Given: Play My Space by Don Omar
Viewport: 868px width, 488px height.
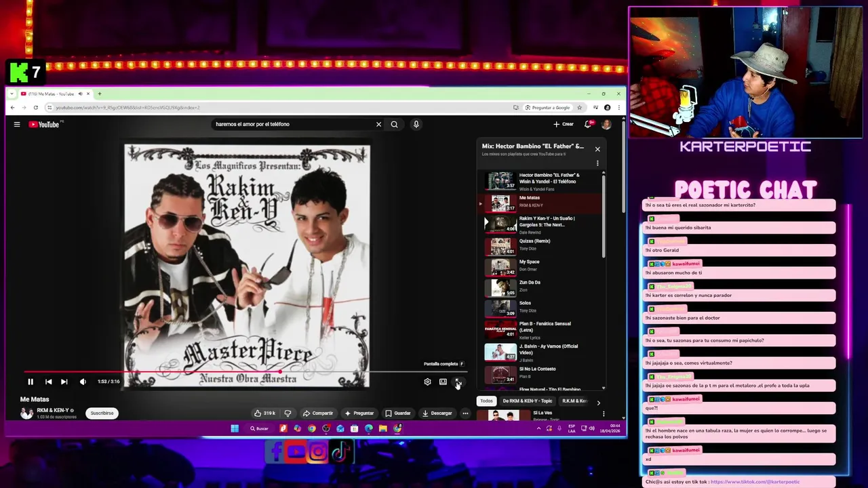Looking at the screenshot, I should click(x=541, y=266).
